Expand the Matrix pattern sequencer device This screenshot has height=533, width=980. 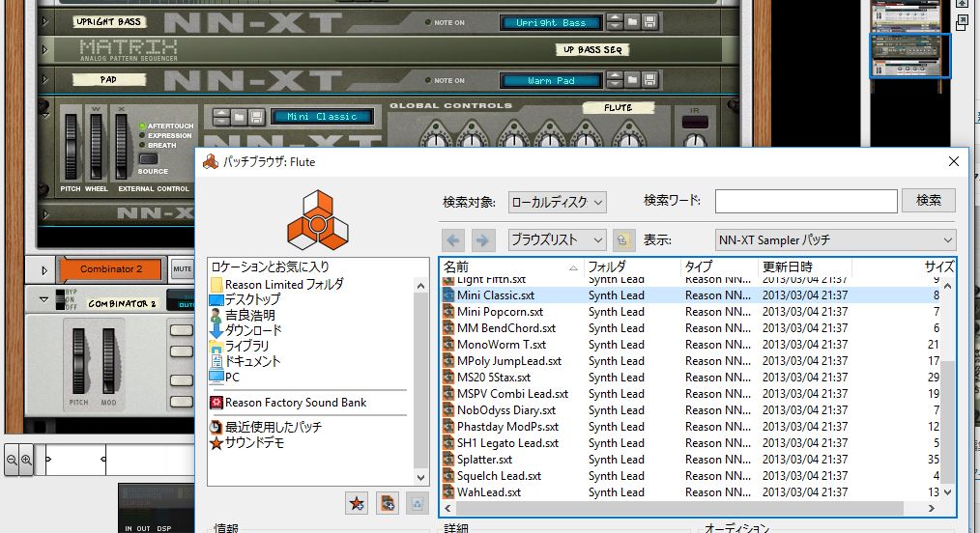click(x=44, y=49)
